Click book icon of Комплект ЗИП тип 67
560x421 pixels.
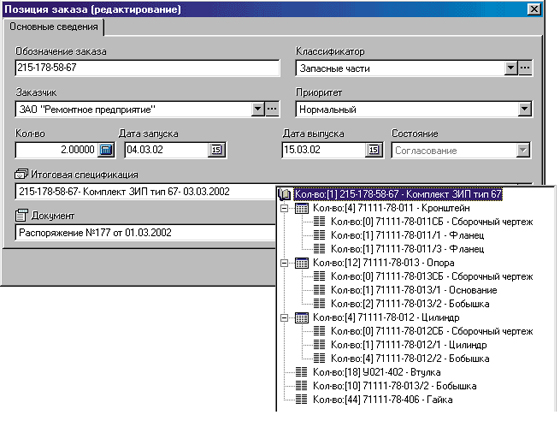click(285, 194)
